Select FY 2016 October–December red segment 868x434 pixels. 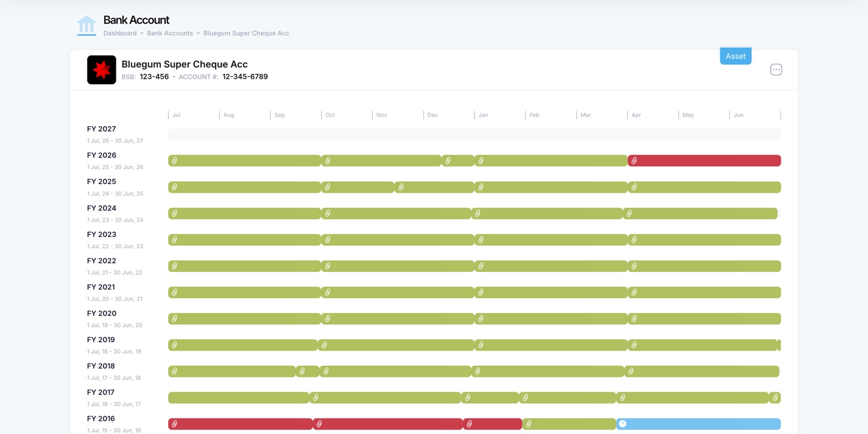tap(388, 424)
